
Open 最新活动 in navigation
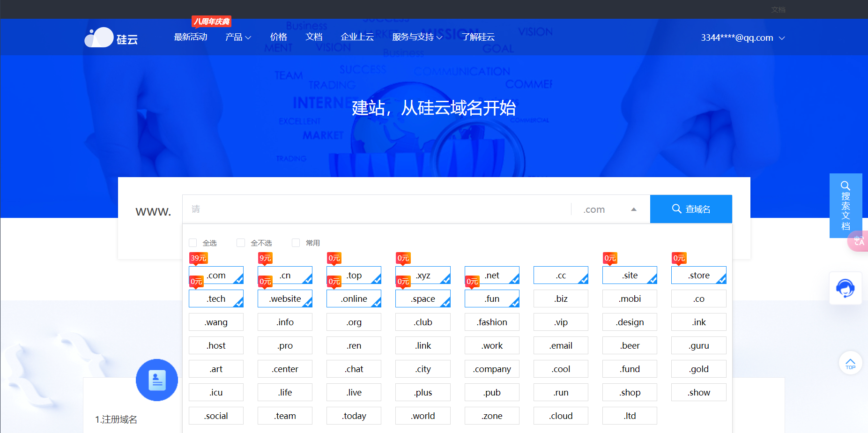pos(190,37)
